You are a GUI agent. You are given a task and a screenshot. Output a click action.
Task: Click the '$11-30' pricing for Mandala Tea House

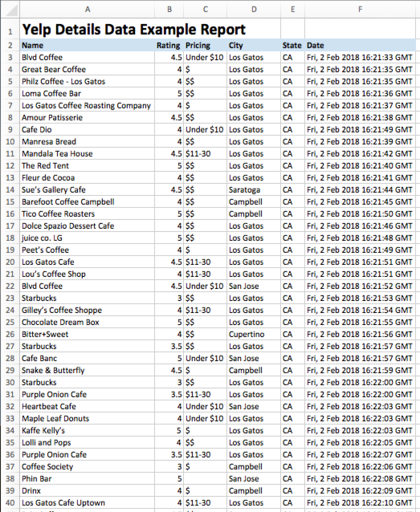[206, 153]
